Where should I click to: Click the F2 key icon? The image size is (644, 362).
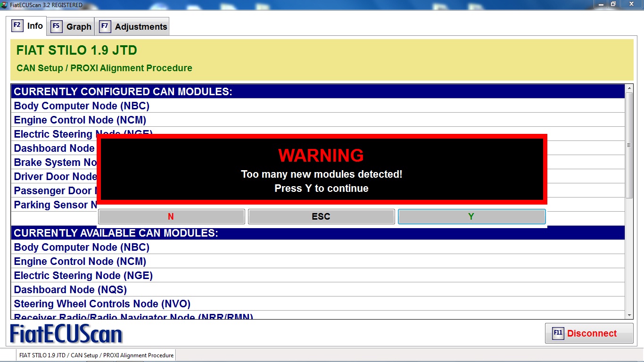17,25
